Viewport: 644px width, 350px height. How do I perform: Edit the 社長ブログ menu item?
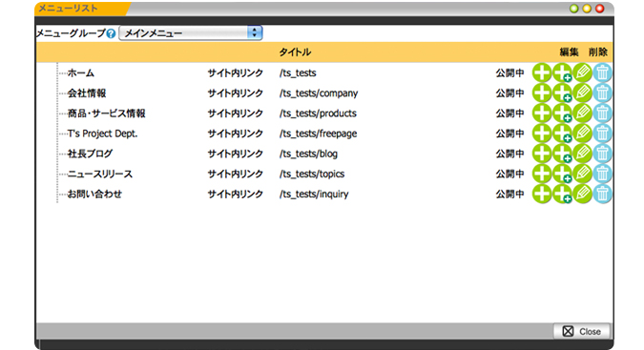click(582, 153)
